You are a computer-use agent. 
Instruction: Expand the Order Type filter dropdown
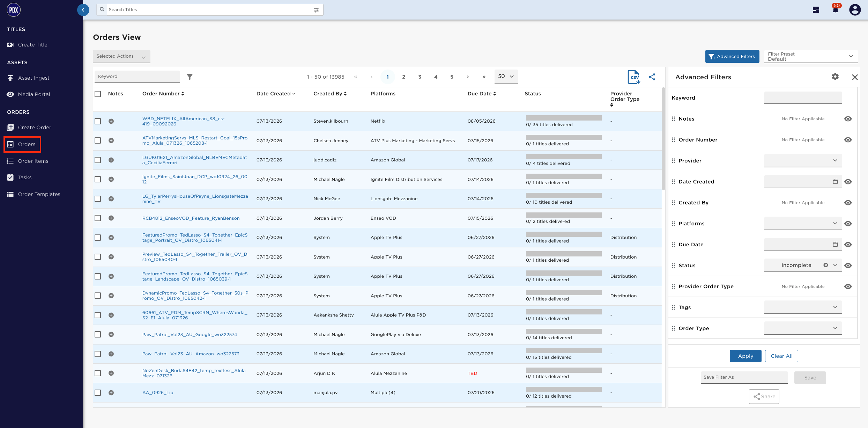pos(803,328)
